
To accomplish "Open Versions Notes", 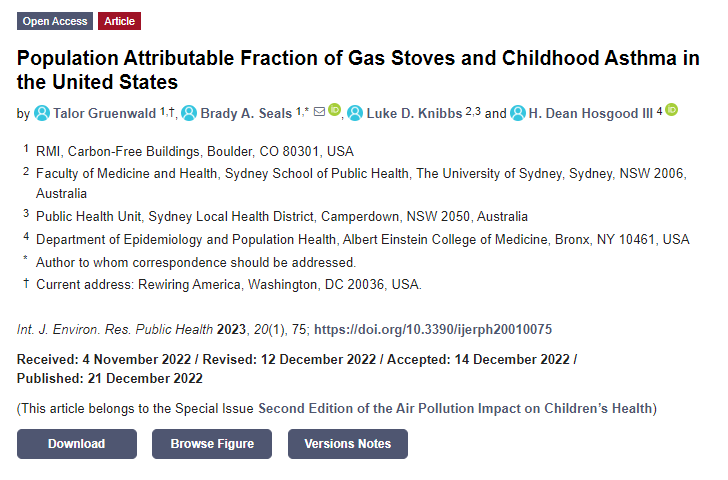I will click(x=348, y=444).
